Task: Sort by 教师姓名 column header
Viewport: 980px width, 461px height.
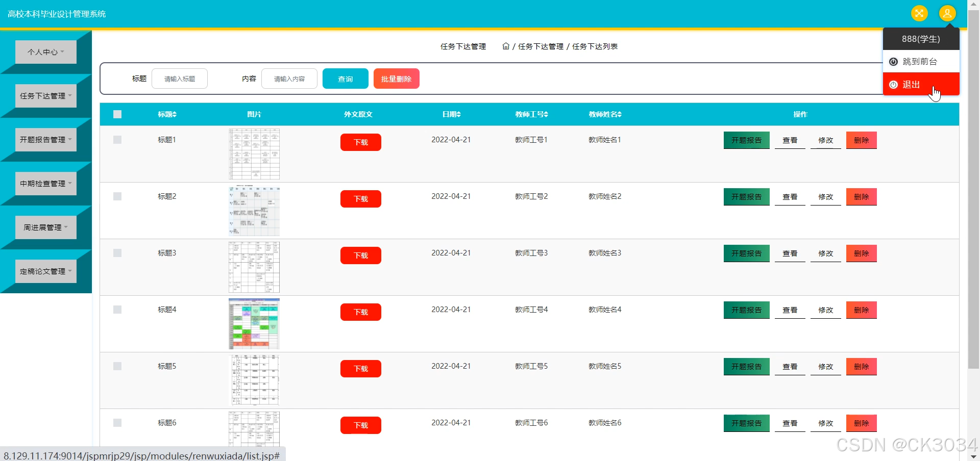Action: (x=605, y=115)
